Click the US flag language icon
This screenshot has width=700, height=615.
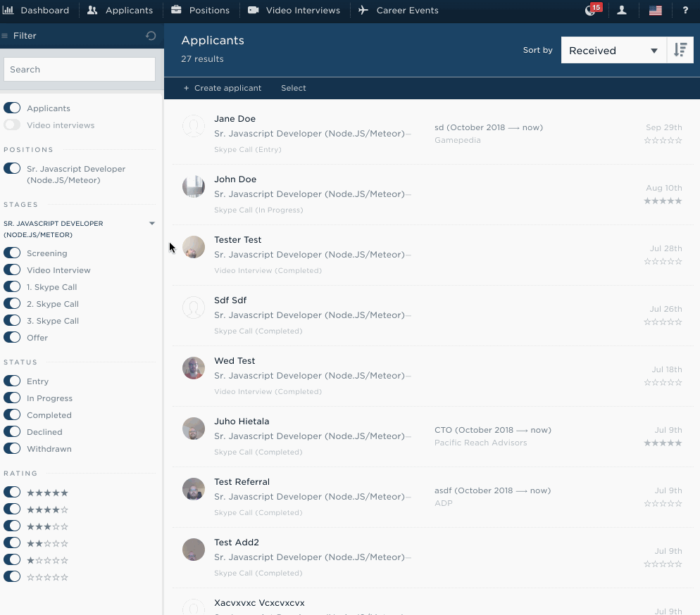656,11
